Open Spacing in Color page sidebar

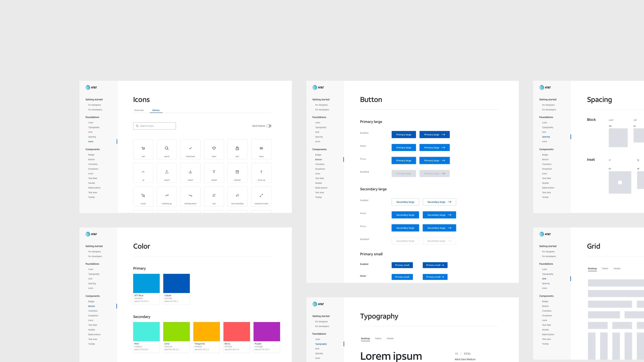92,284
